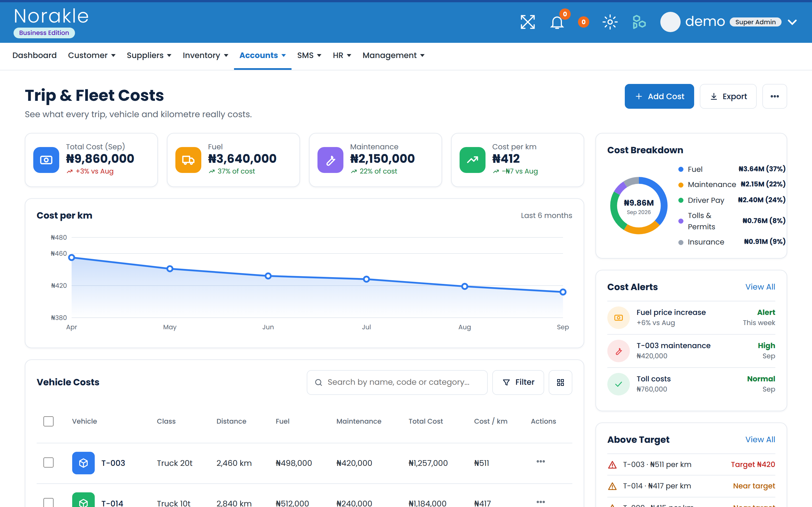
Task: Click the fullscreen expand icon in header
Action: point(528,22)
